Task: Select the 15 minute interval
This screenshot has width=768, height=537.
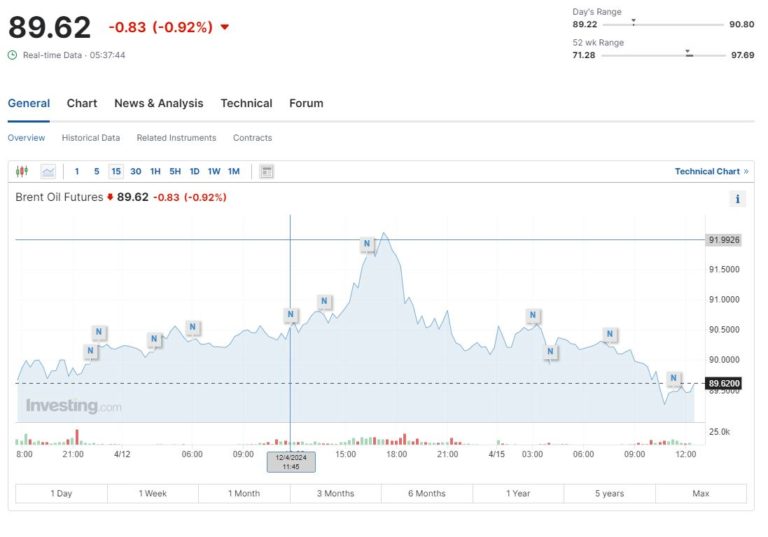Action: tap(116, 172)
